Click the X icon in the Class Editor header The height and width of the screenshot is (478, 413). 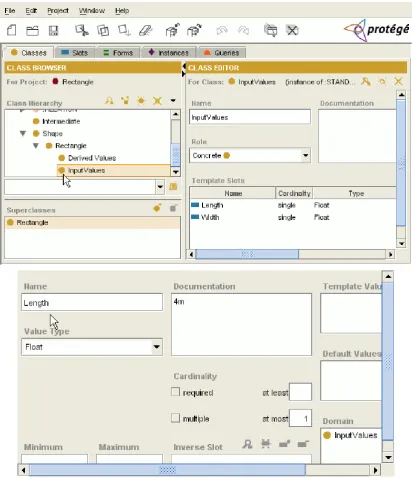coord(398,81)
